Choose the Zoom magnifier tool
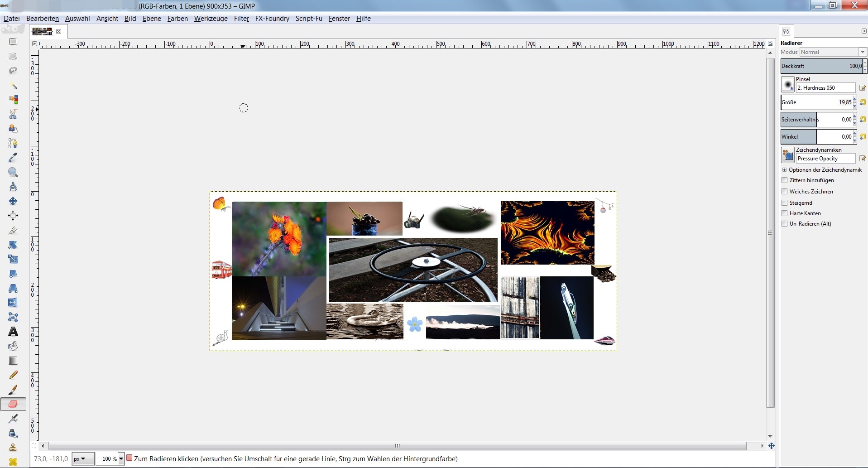Screen dimensions: 868x468 [x=13, y=172]
